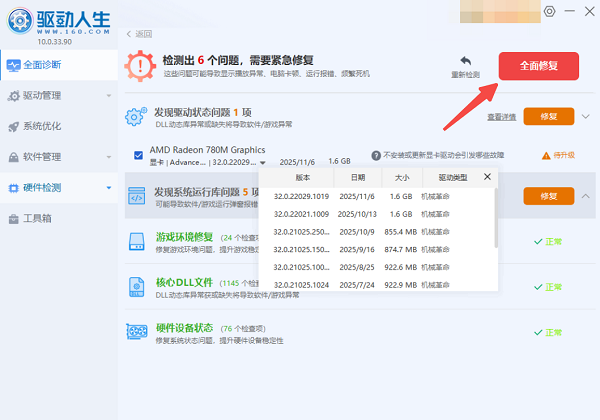Viewport: 600px width, 420px height.
Task: Open the driver version dropdown arrow after 32.0.22029
Action: pos(262,163)
